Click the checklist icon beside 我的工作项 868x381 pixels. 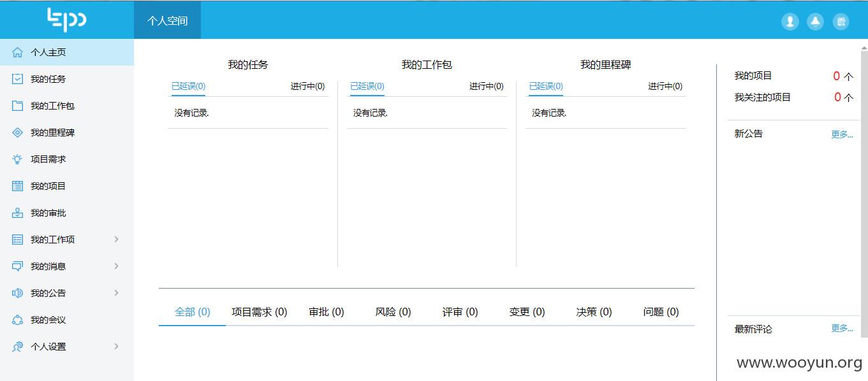click(18, 240)
